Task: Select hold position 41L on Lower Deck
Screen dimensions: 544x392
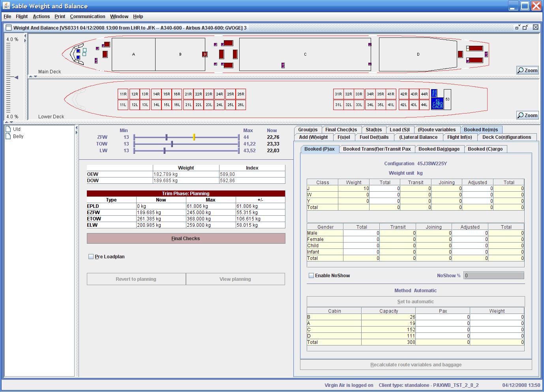Action: pos(391,105)
